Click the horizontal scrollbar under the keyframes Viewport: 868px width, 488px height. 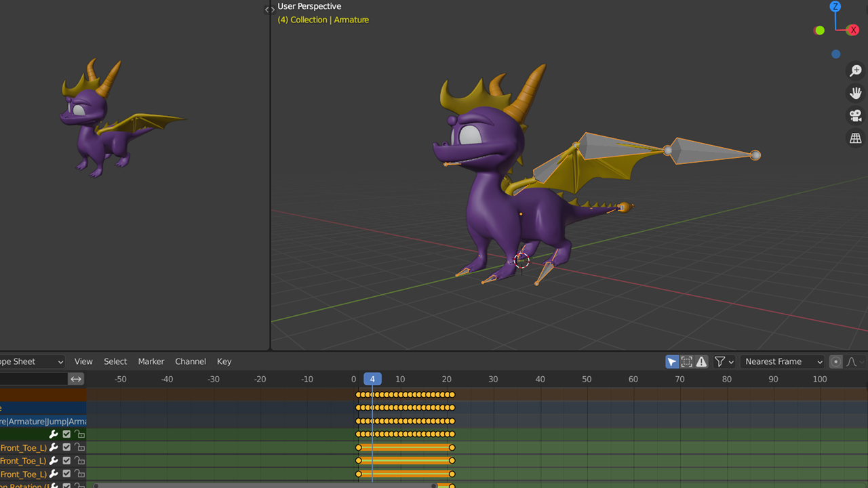point(265,485)
